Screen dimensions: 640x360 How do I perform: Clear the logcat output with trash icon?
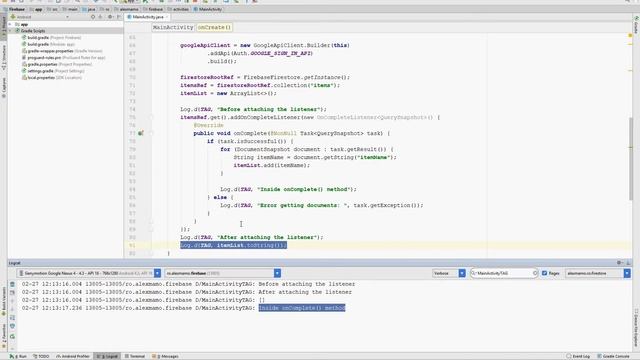coord(12,284)
